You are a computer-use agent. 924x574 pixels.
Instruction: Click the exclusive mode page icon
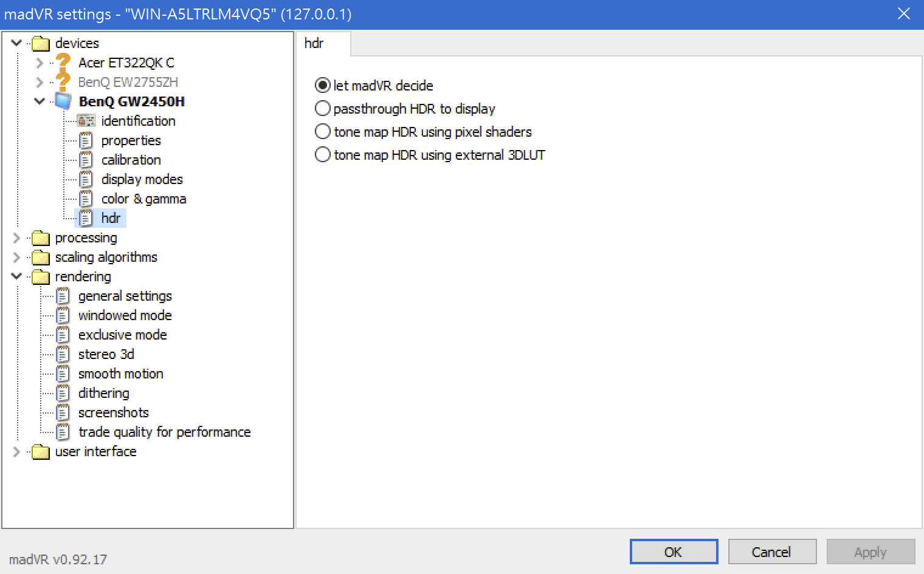click(x=63, y=335)
